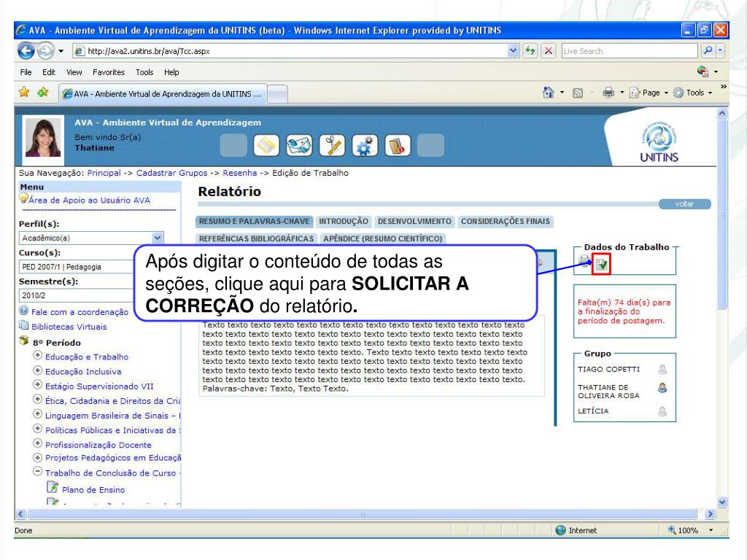Click the UNITINS logo
The image size is (747, 560).
tap(659, 142)
